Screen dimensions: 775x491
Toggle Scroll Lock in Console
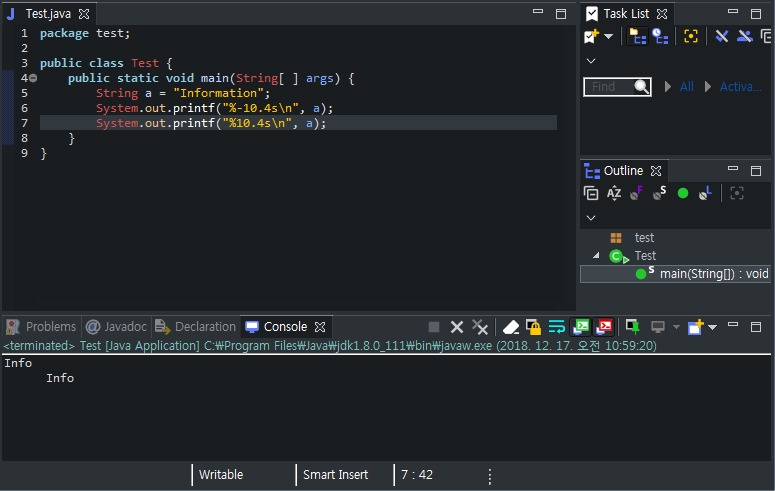pyautogui.click(x=533, y=327)
